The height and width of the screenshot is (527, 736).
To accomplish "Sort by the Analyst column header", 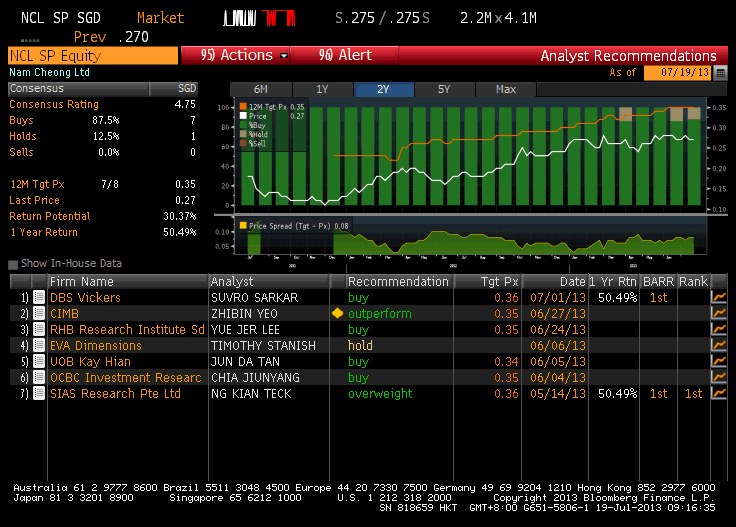I will pyautogui.click(x=269, y=282).
